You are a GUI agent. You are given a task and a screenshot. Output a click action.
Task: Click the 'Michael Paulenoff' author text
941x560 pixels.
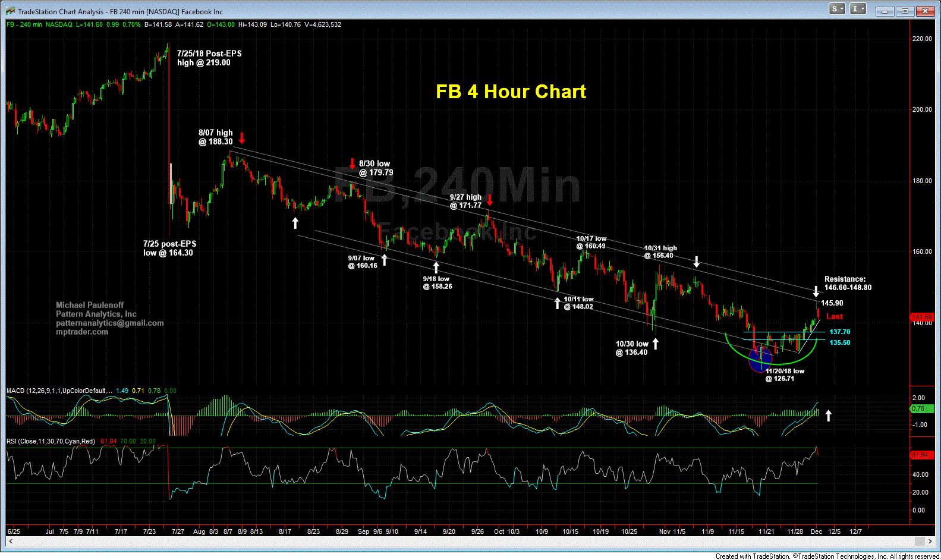click(90, 305)
